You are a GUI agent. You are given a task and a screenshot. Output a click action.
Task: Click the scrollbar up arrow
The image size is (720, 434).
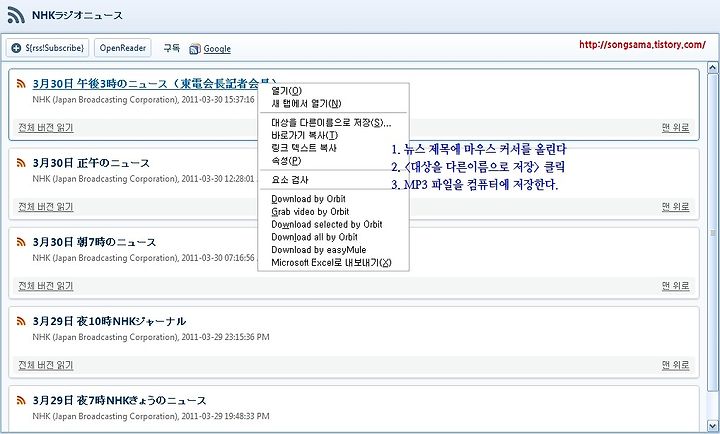(713, 68)
